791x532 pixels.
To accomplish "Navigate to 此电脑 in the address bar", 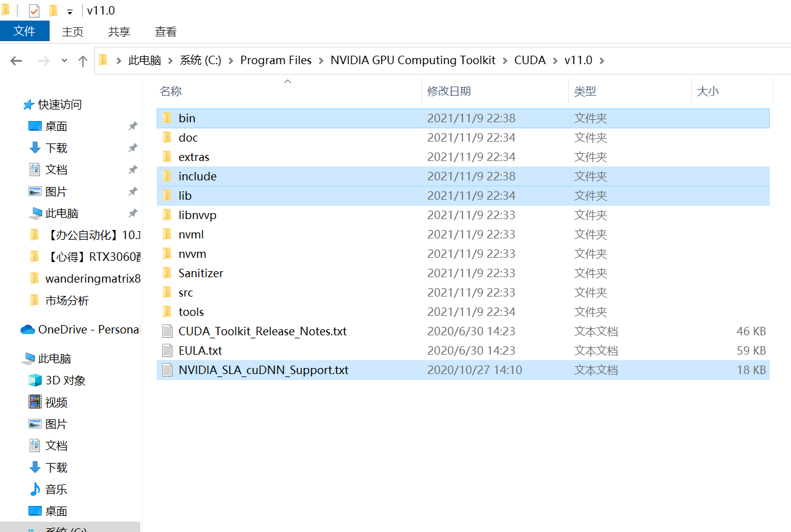I will 145,61.
